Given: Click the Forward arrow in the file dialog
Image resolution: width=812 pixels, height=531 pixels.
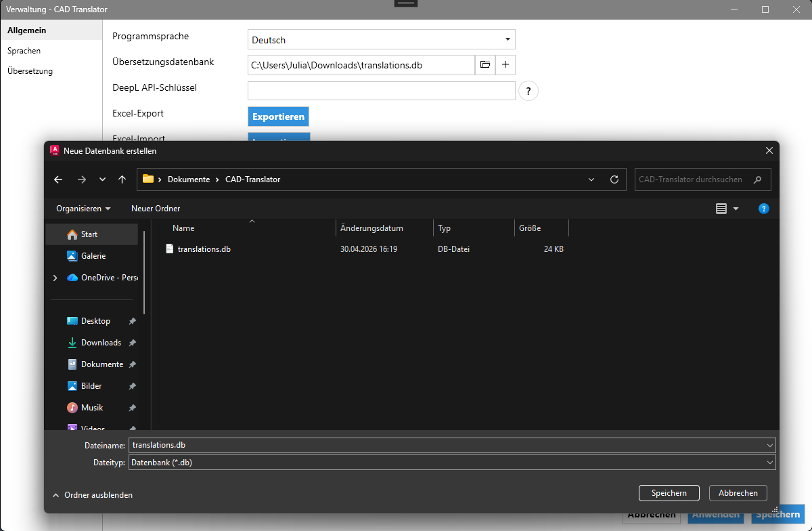Looking at the screenshot, I should coord(82,179).
